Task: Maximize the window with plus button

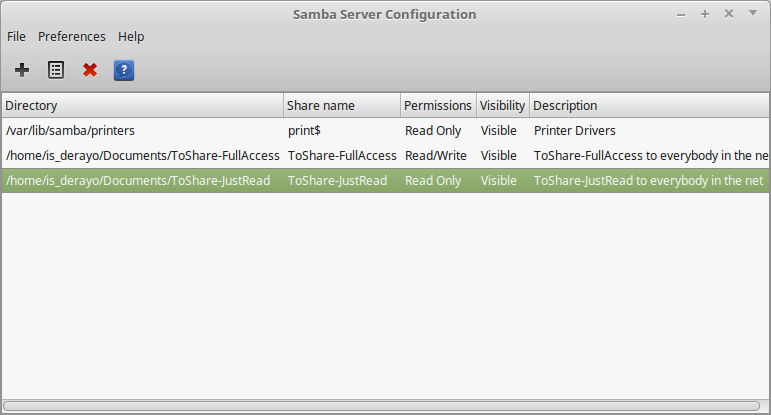Action: pos(705,14)
